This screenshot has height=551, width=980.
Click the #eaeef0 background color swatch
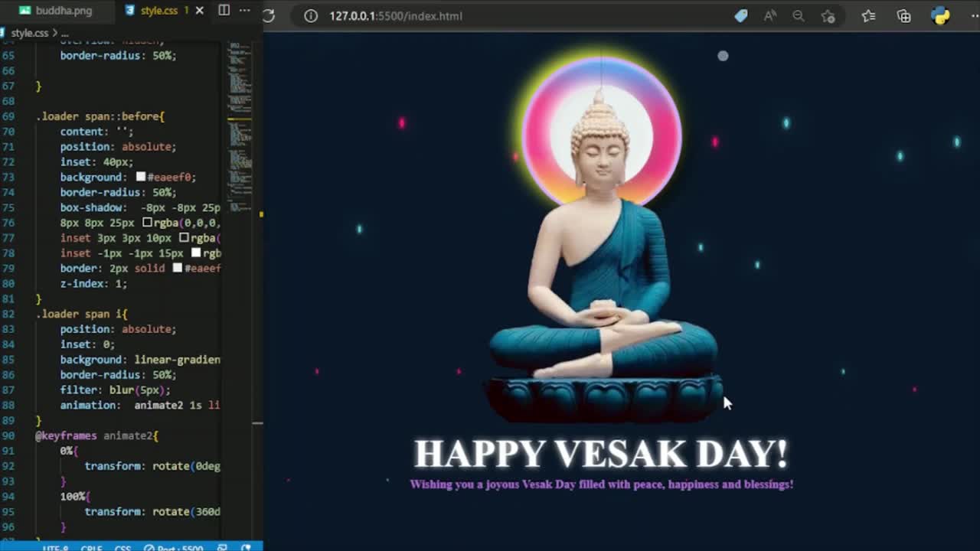pos(141,177)
